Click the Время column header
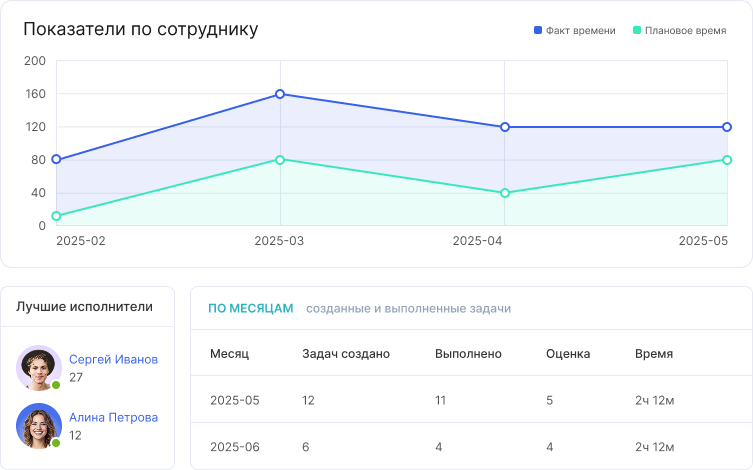 click(x=653, y=354)
